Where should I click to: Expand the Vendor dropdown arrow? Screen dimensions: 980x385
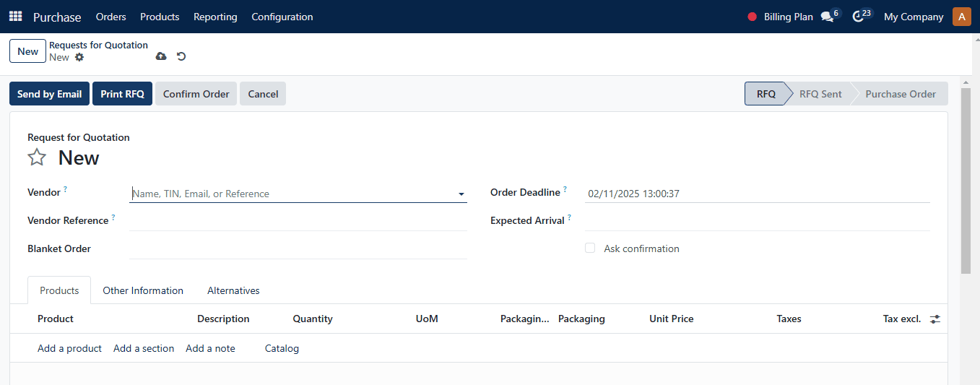(461, 194)
